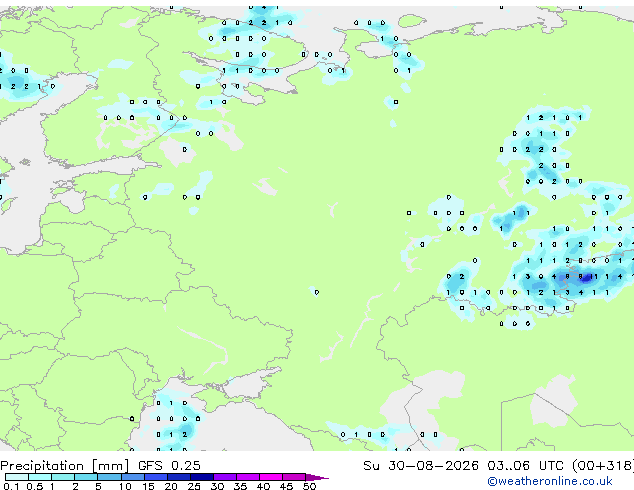The image size is (634, 490).
Task: Click the 20–25 mm legend color swatch
Action: pyautogui.click(x=179, y=477)
